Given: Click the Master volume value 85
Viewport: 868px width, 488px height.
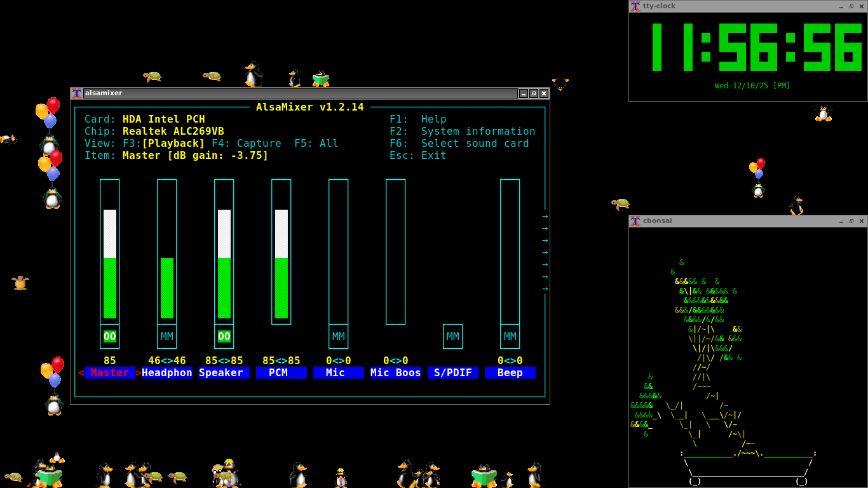Looking at the screenshot, I should pyautogui.click(x=110, y=361).
